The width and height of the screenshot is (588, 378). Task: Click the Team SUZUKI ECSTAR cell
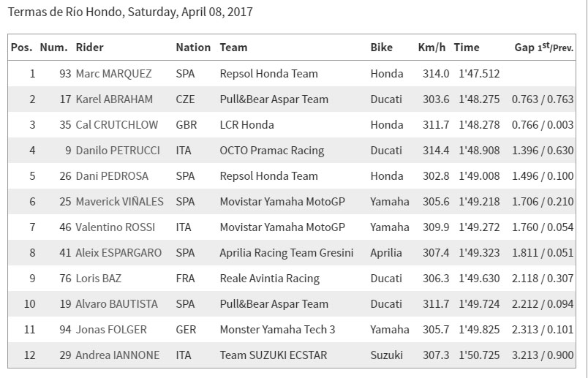tap(274, 355)
